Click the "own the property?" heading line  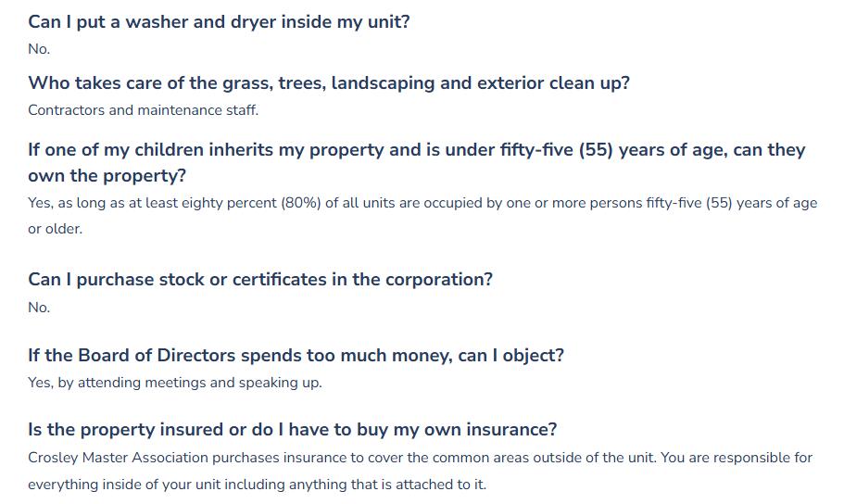(107, 175)
